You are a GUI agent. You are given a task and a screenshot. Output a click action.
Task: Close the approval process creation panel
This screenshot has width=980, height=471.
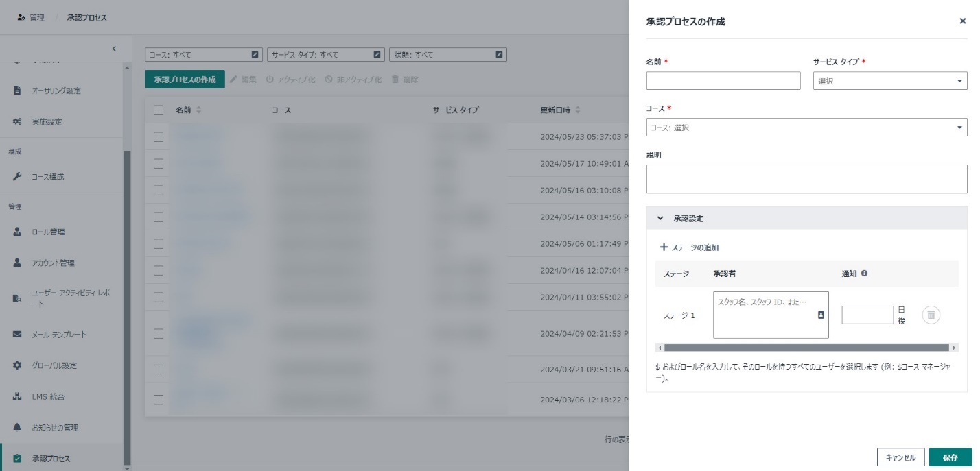click(962, 21)
